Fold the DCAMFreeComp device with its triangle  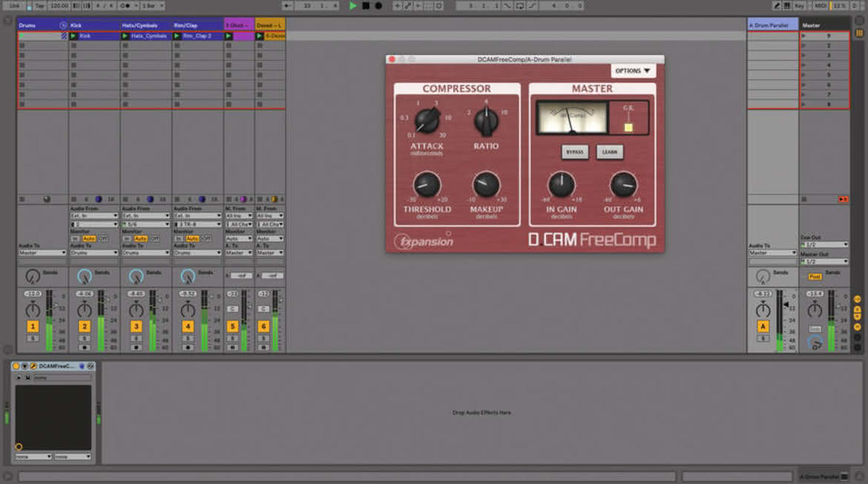pos(24,366)
